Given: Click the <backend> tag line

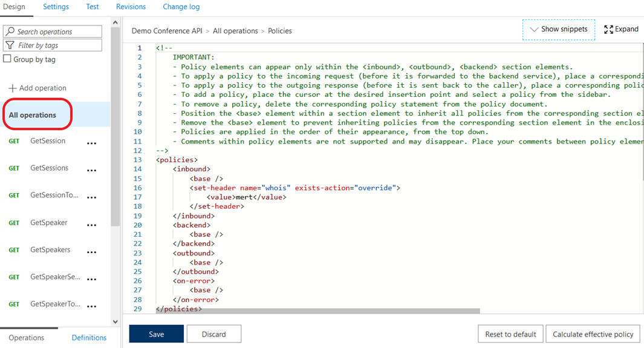Looking at the screenshot, I should [x=192, y=225].
